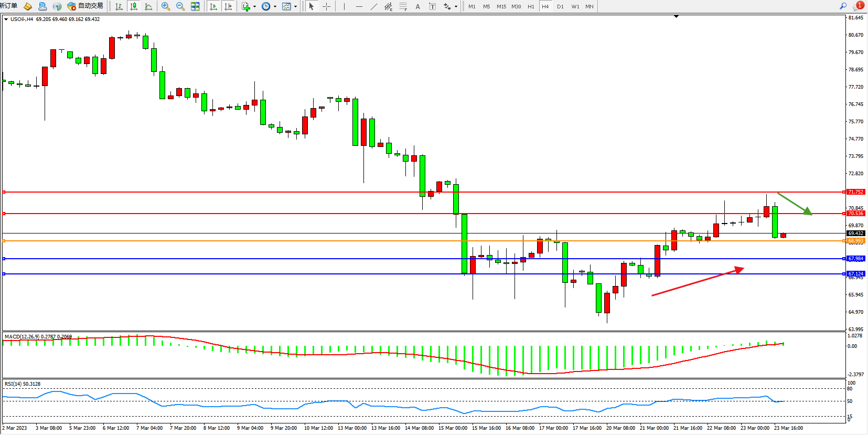868x435 pixels.
Task: Switch to the D1 timeframe
Action: [560, 6]
